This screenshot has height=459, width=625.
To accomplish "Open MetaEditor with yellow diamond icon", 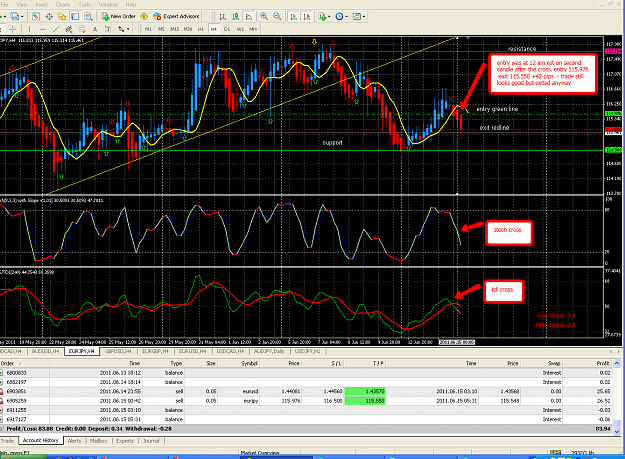I will 144,16.
